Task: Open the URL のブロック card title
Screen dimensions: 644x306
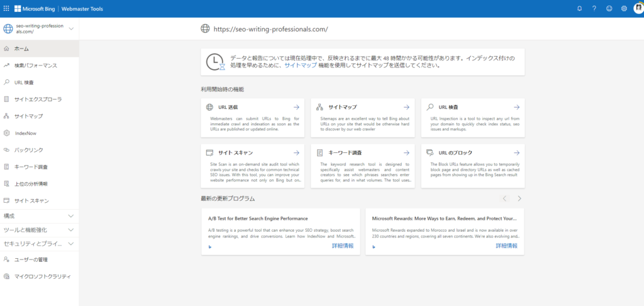Action: pyautogui.click(x=455, y=152)
